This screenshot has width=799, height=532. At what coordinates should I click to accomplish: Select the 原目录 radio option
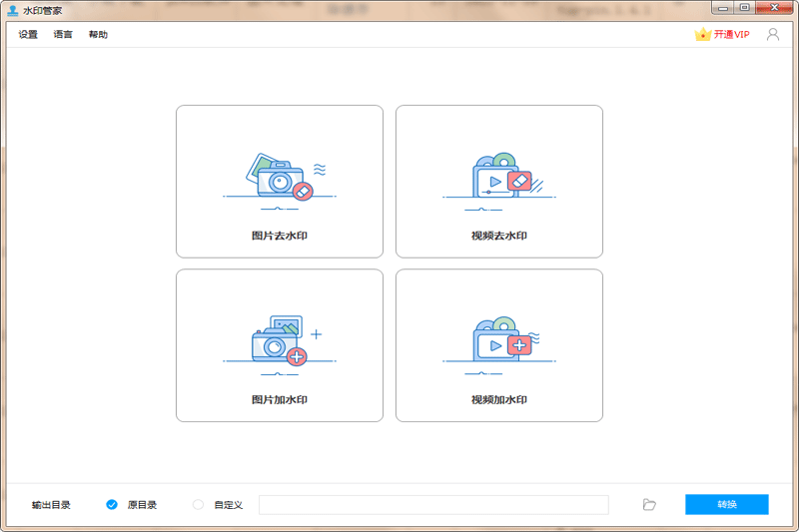(112, 505)
